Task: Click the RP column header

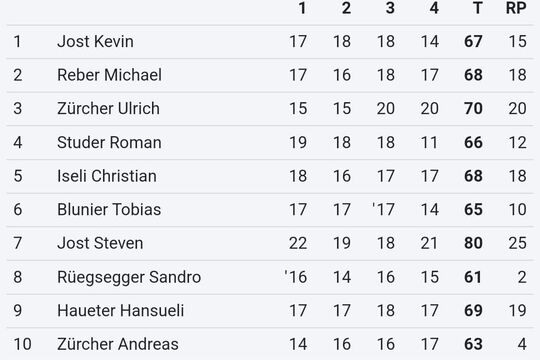Action: click(x=516, y=8)
